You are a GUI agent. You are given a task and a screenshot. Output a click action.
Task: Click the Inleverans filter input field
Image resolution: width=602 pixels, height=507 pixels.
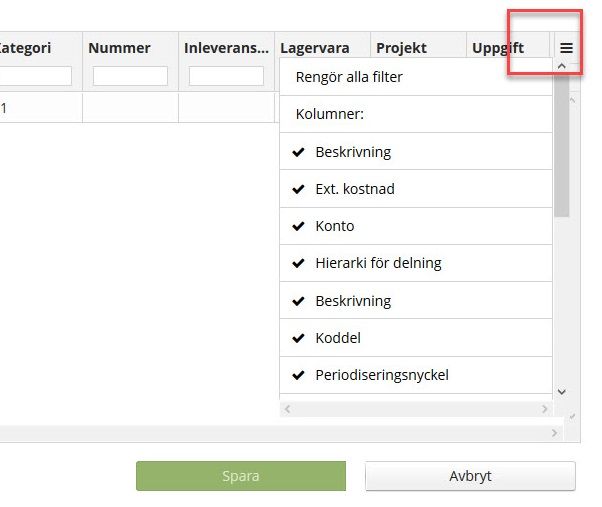(x=226, y=76)
